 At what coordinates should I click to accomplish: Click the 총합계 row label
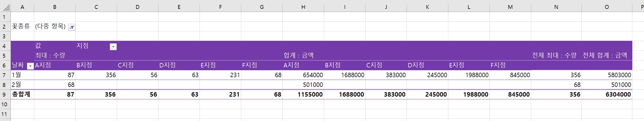pyautogui.click(x=22, y=94)
